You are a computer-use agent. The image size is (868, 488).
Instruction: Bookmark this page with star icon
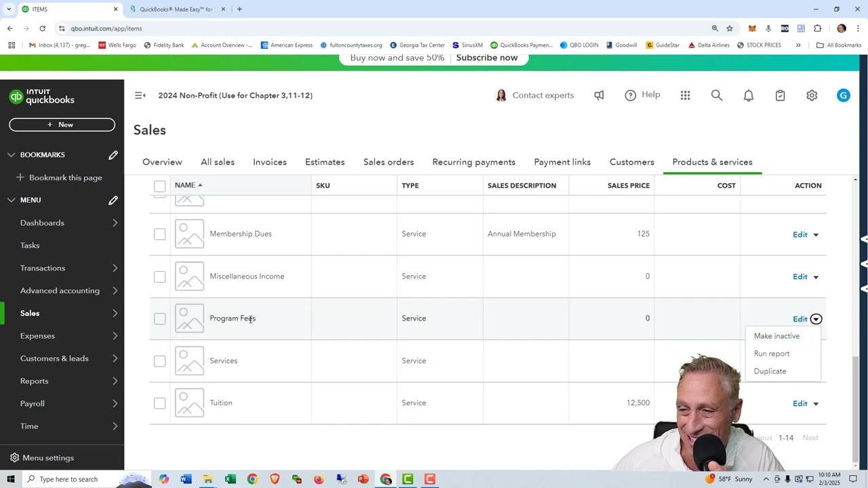click(x=730, y=28)
